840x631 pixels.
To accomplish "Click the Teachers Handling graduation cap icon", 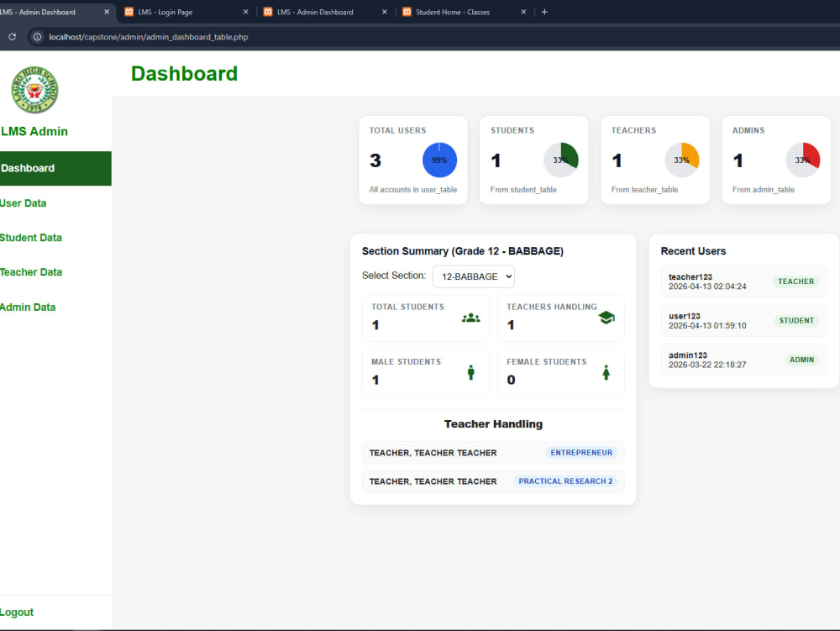I will coord(606,318).
